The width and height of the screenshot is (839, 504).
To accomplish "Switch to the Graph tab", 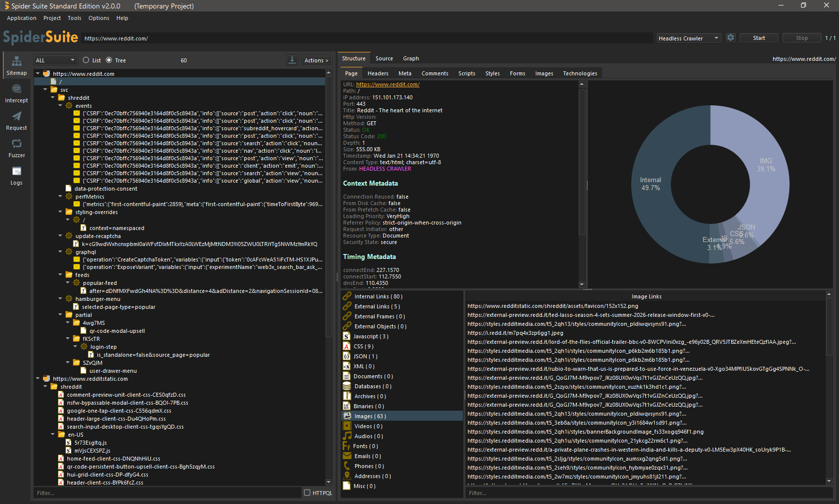I will [x=411, y=59].
